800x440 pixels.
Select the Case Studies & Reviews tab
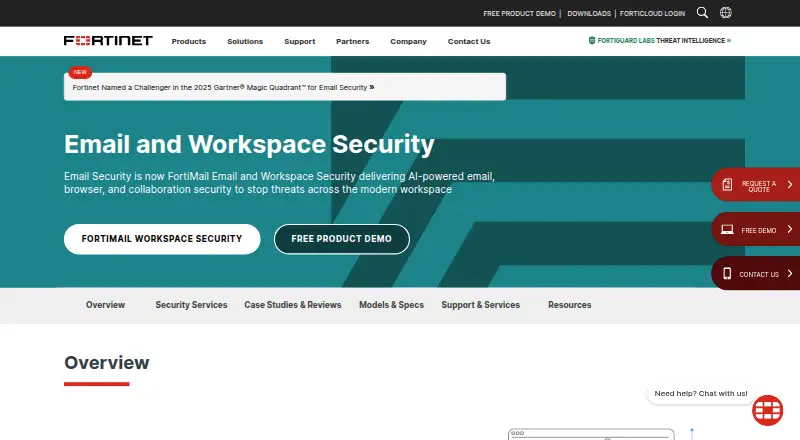coord(292,305)
